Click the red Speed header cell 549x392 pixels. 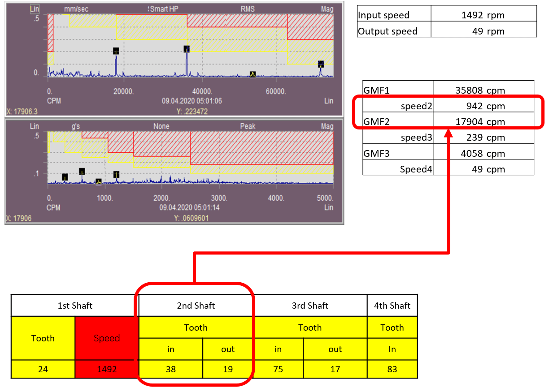(107, 338)
